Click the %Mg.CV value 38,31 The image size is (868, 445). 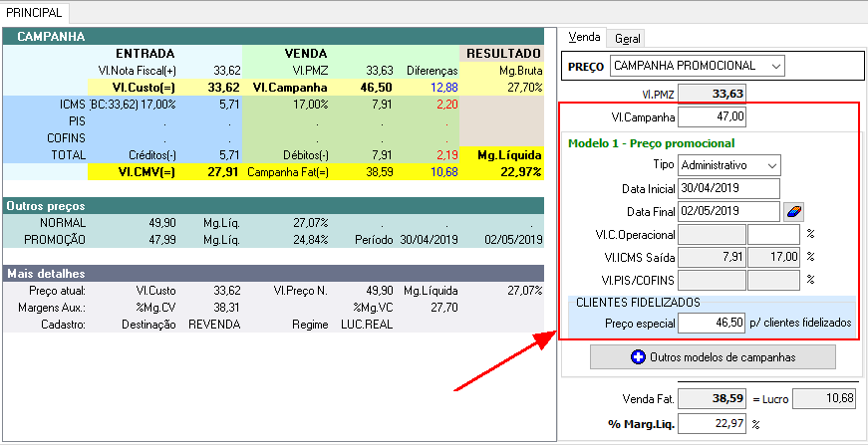[x=227, y=308]
